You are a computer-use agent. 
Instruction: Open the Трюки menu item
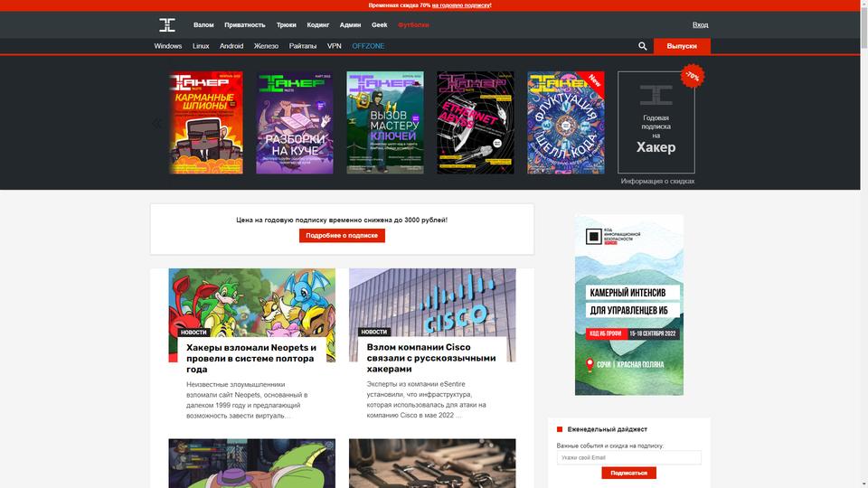[287, 25]
